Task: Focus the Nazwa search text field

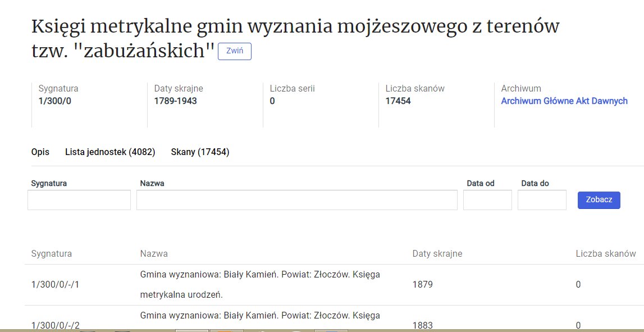Action: pos(296,200)
